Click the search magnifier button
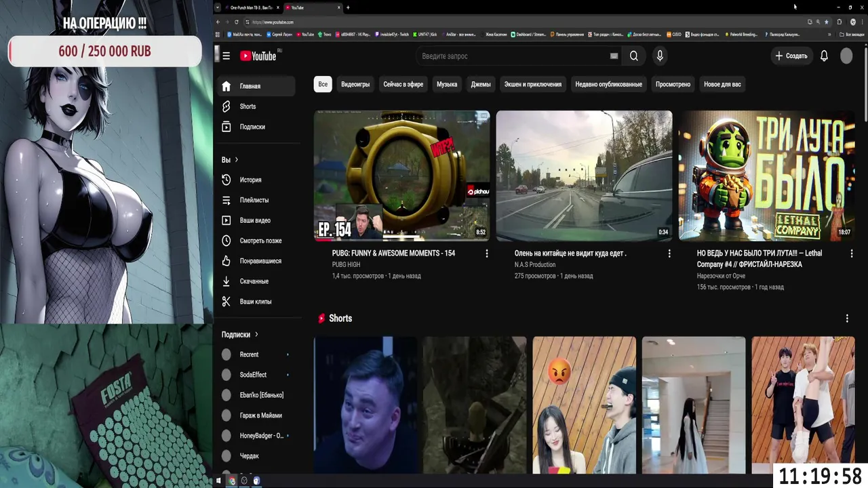Screen dimensions: 868x488 (x=633, y=56)
